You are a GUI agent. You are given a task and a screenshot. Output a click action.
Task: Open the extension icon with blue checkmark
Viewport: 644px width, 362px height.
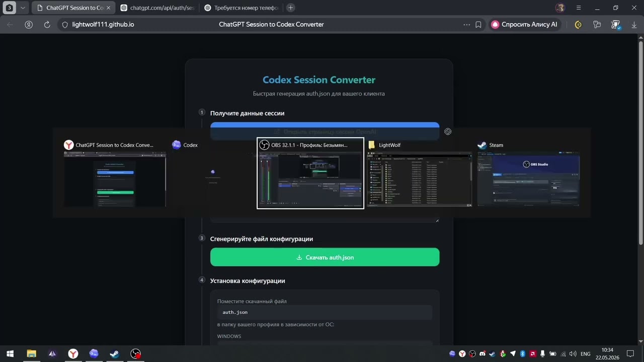pyautogui.click(x=615, y=24)
